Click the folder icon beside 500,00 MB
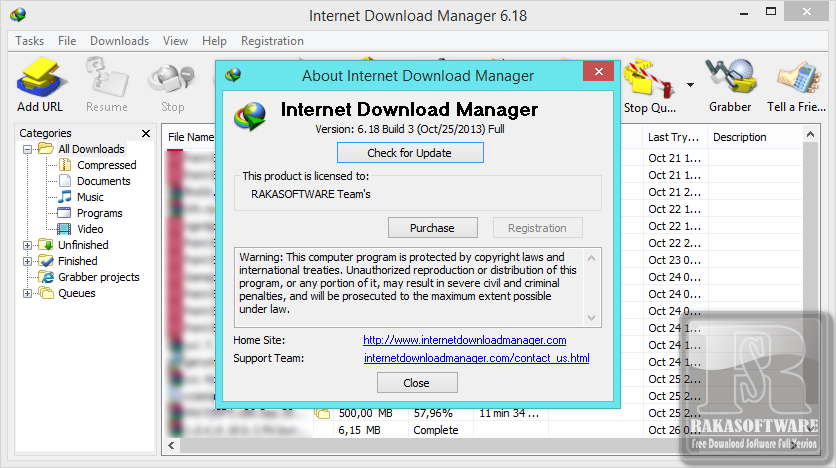Image resolution: width=836 pixels, height=468 pixels. point(322,413)
